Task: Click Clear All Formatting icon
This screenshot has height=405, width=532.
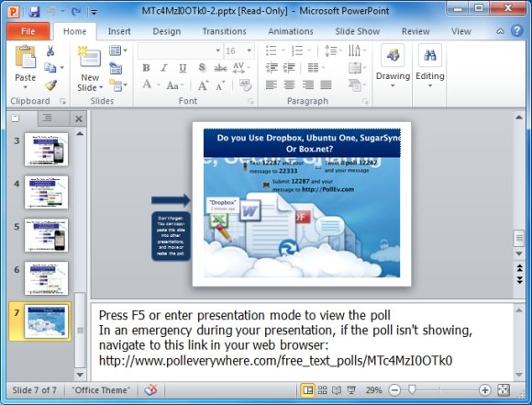Action: [x=245, y=85]
